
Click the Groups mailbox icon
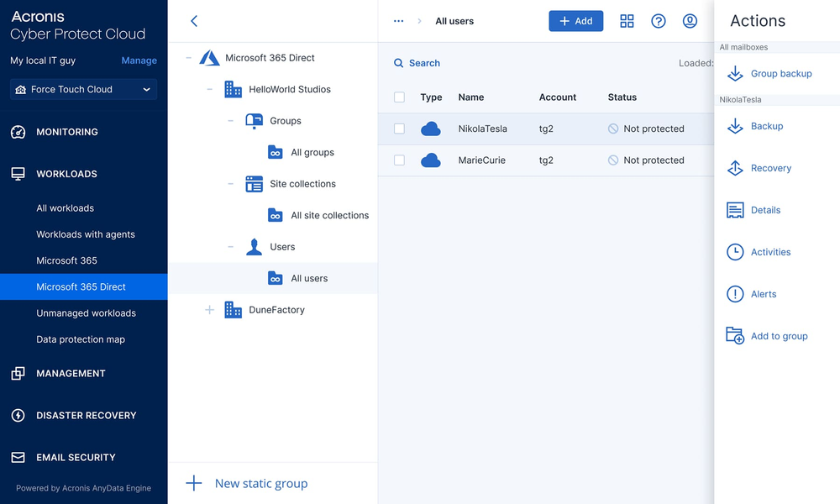254,121
